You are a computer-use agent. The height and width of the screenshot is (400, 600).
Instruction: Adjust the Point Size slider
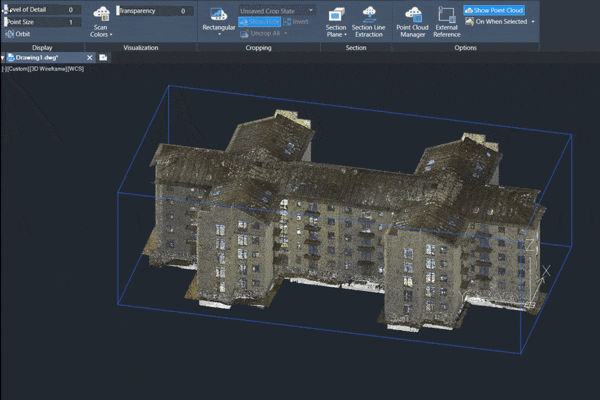click(x=42, y=22)
